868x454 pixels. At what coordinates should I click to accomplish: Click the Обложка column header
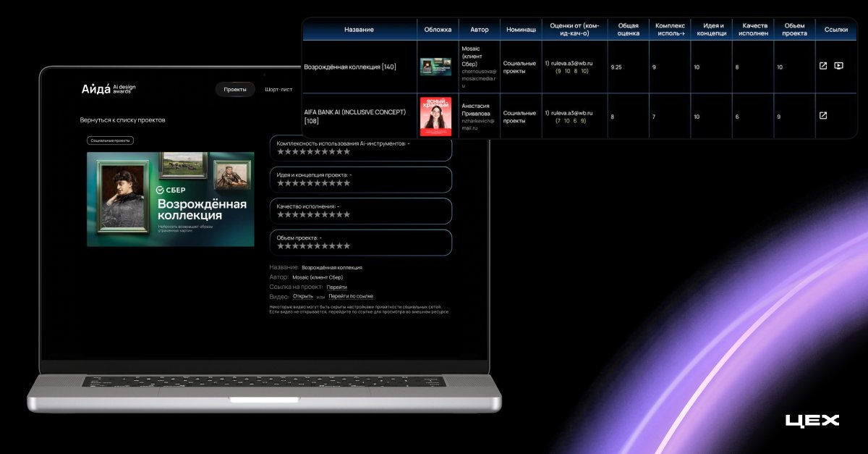(x=438, y=30)
